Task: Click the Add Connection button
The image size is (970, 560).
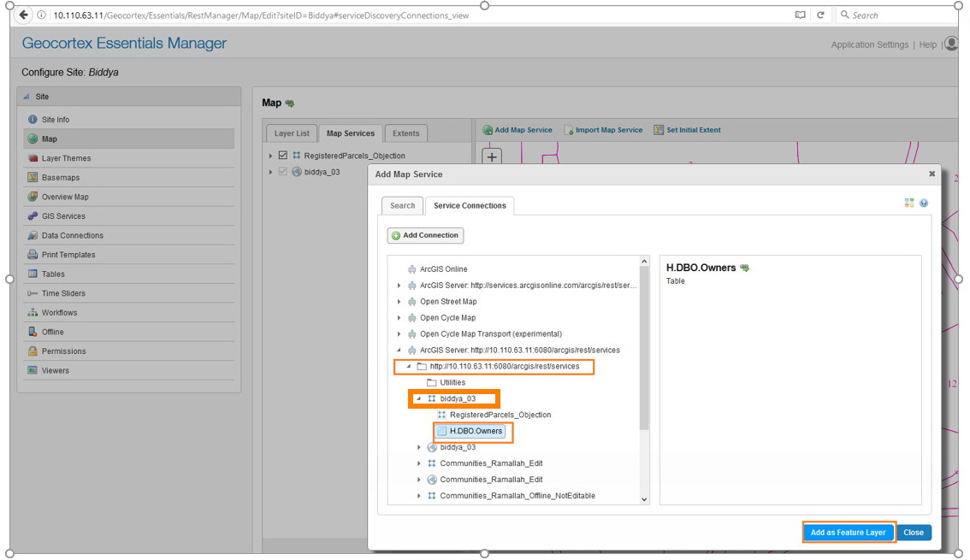Action: 426,235
